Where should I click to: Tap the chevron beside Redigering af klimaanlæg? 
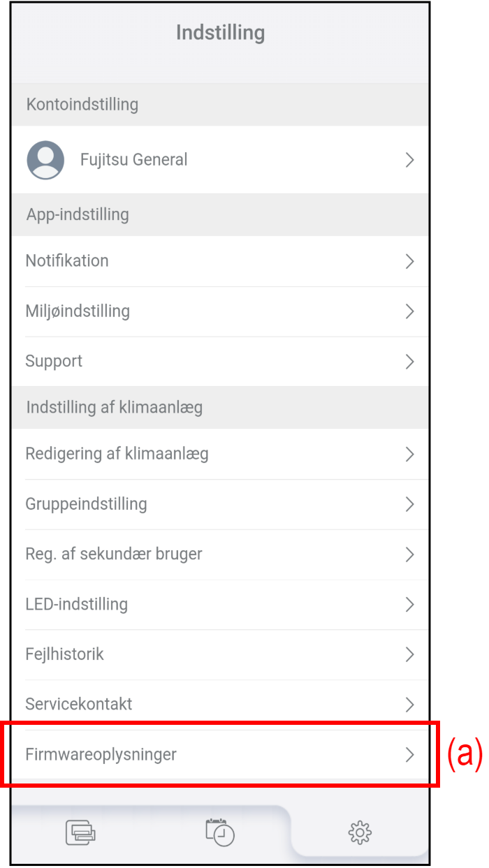[410, 454]
